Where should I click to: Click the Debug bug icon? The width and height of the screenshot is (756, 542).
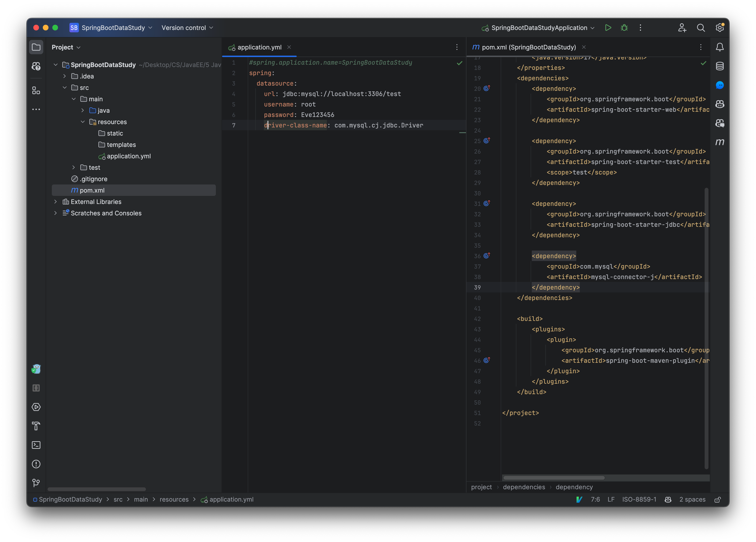[624, 28]
